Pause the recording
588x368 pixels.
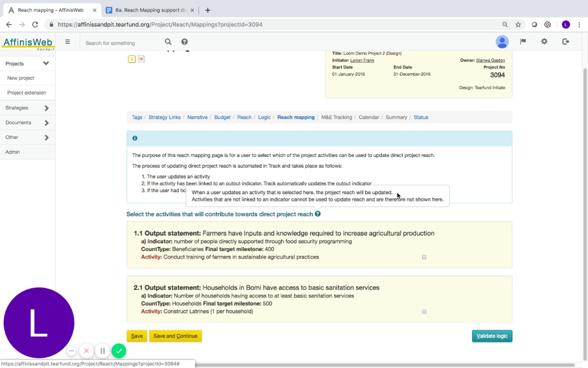102,351
